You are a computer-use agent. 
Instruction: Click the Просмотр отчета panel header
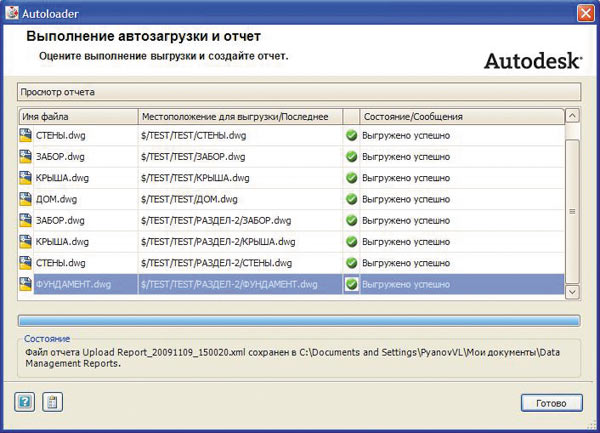[x=299, y=92]
